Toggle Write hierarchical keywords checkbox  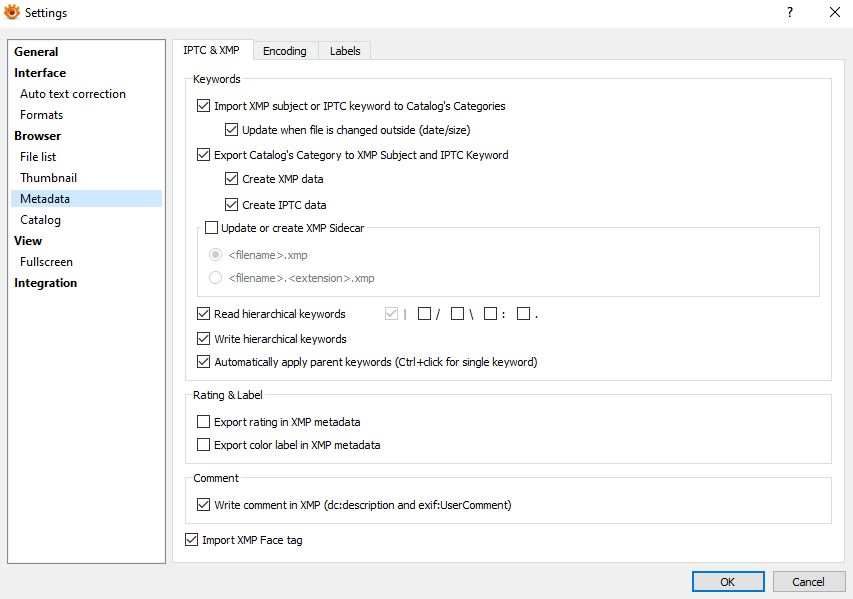205,339
